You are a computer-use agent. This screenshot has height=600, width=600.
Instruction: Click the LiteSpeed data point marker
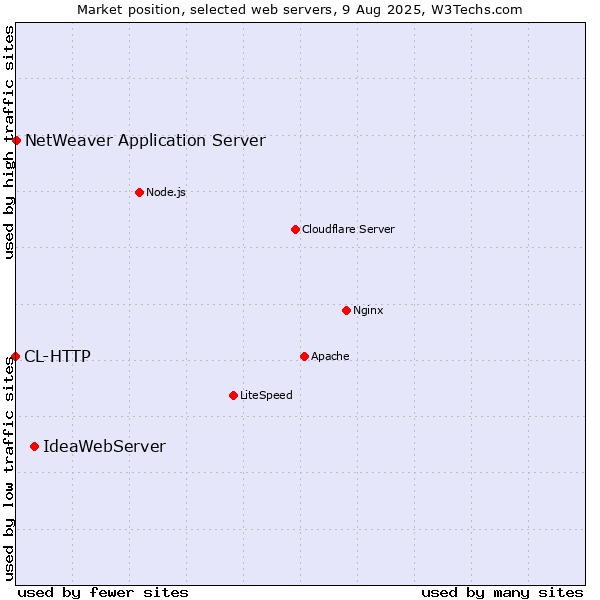pyautogui.click(x=233, y=395)
